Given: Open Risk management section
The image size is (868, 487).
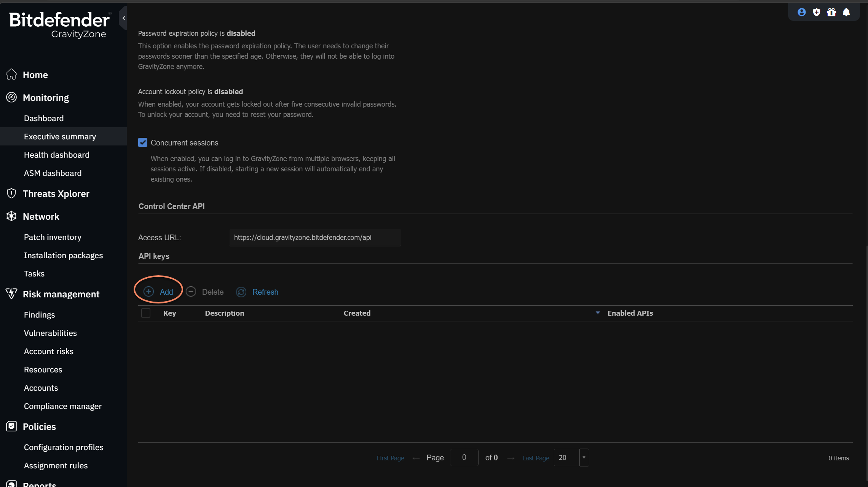Looking at the screenshot, I should (61, 294).
